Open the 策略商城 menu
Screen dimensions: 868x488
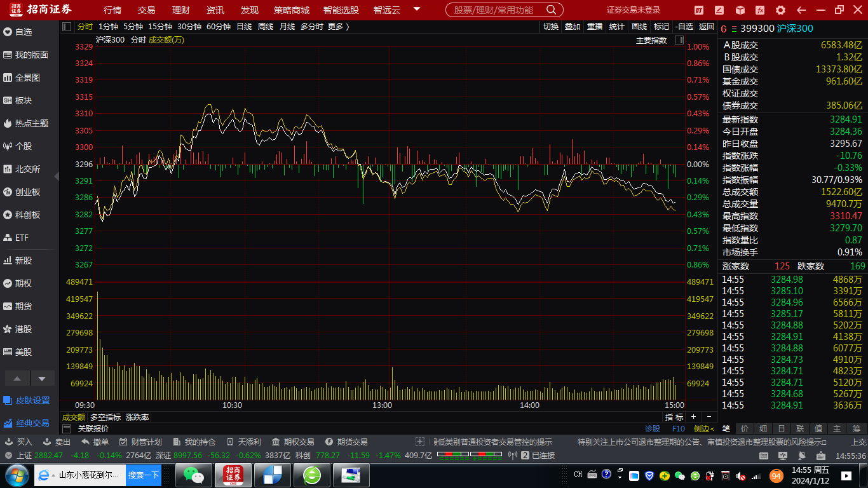[292, 10]
